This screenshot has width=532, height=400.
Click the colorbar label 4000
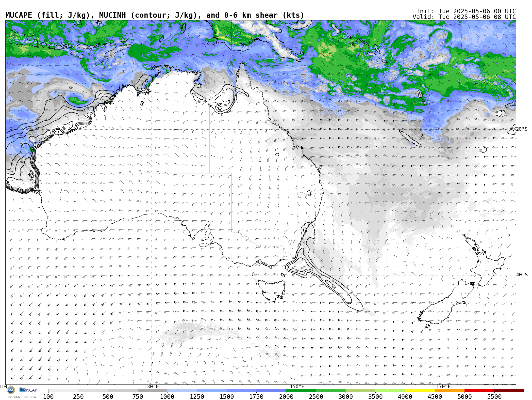click(405, 397)
